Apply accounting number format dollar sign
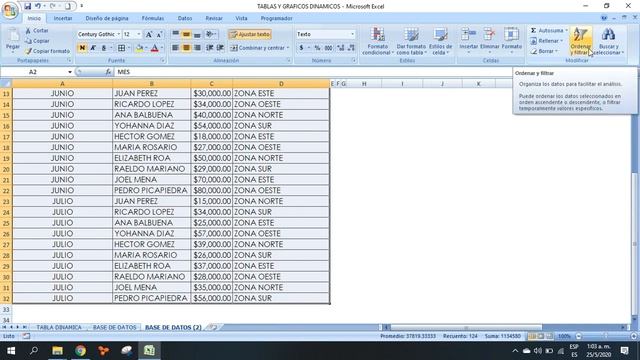This screenshot has height=360, width=640. click(301, 48)
